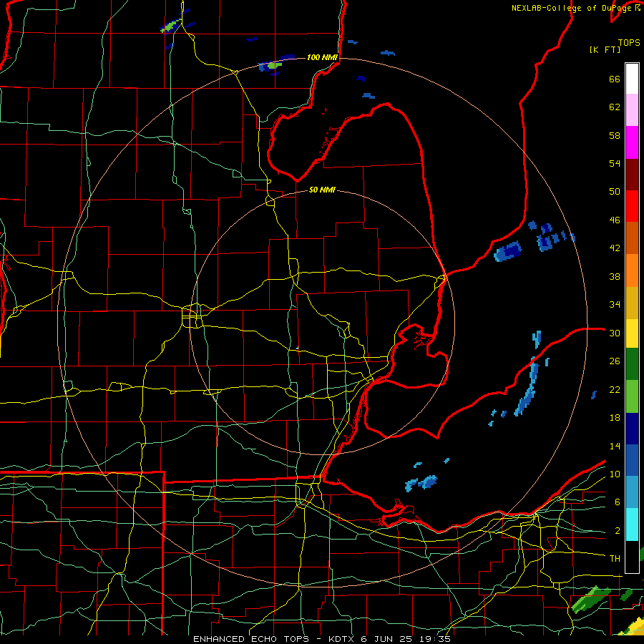Click the 'TOPS' legend title
This screenshot has width=644, height=644.
(x=629, y=43)
